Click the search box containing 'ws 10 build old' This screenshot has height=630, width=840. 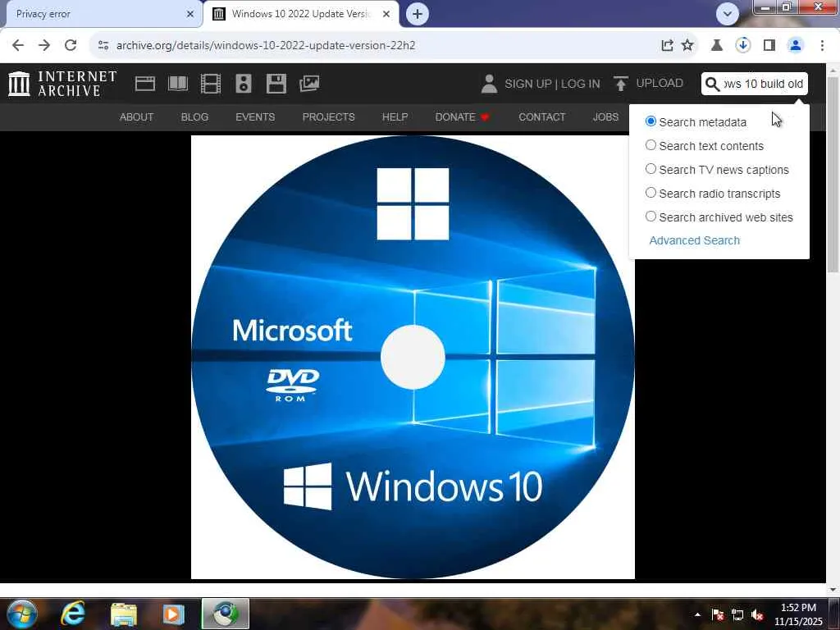(763, 84)
